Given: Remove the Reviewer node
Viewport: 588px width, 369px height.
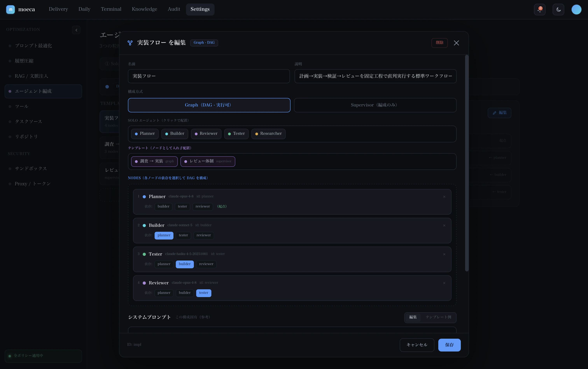Looking at the screenshot, I should pos(444,283).
